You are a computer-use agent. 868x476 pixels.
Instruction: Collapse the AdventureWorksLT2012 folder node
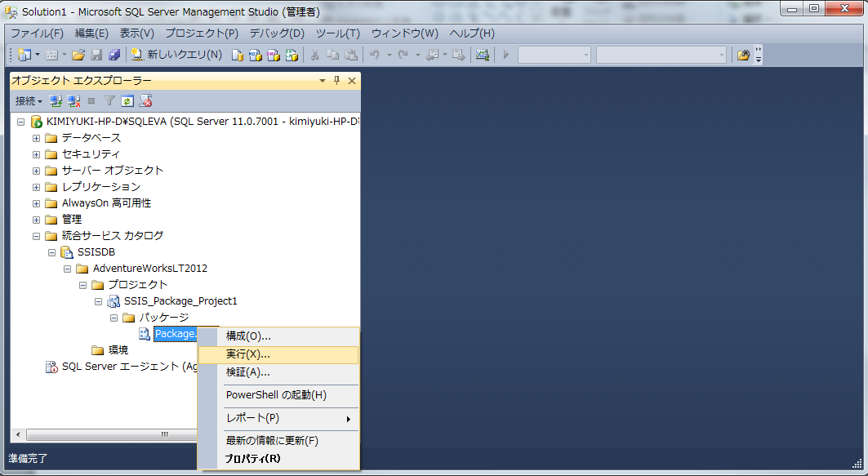67,269
